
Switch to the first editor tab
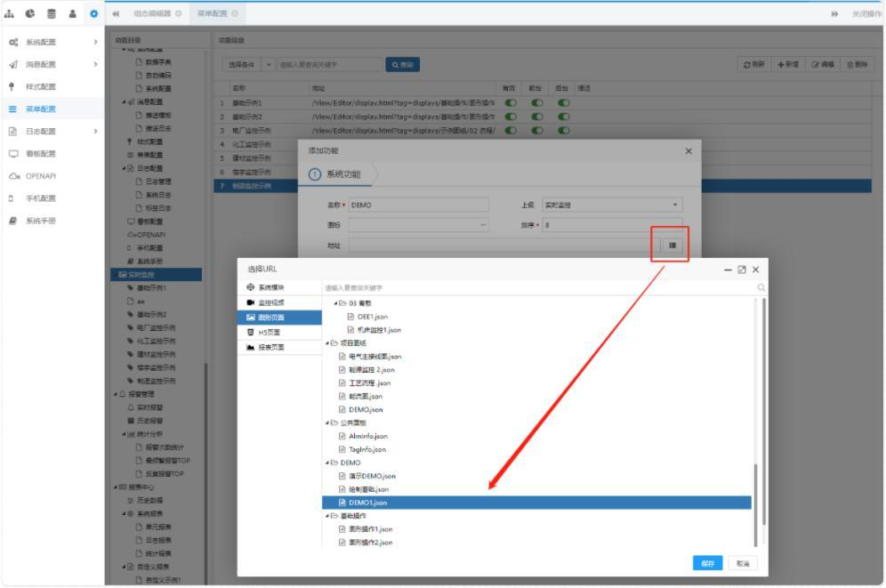156,13
